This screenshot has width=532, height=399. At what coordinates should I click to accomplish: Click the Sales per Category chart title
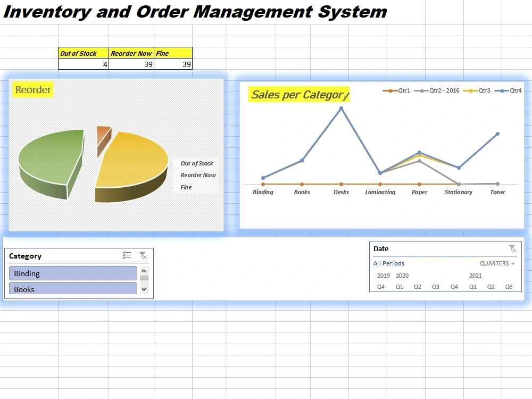coord(300,95)
